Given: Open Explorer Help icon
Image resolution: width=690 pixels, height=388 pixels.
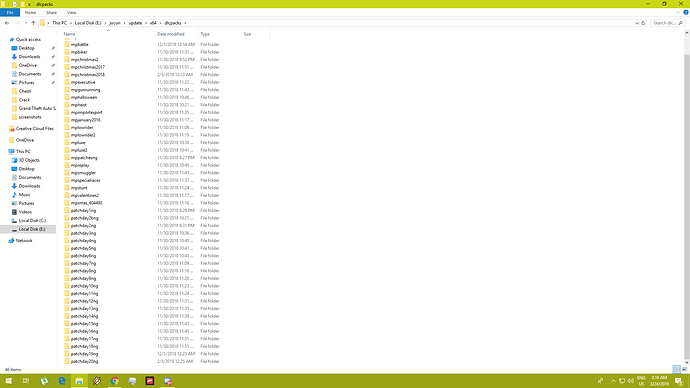Looking at the screenshot, I should (x=686, y=13).
